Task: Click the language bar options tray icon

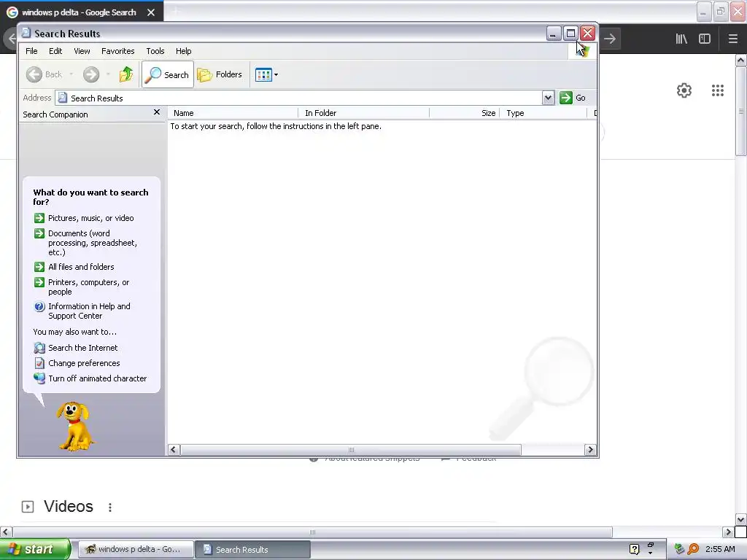Action: 651,553
